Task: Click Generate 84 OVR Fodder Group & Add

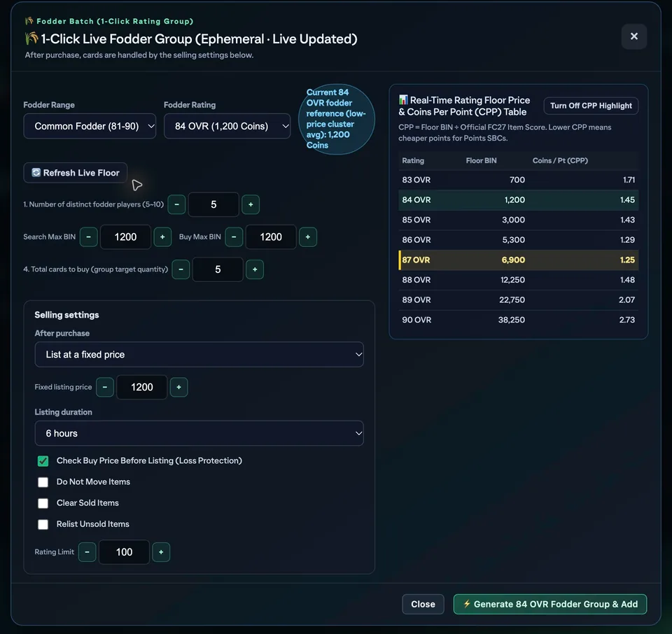Action: click(550, 604)
